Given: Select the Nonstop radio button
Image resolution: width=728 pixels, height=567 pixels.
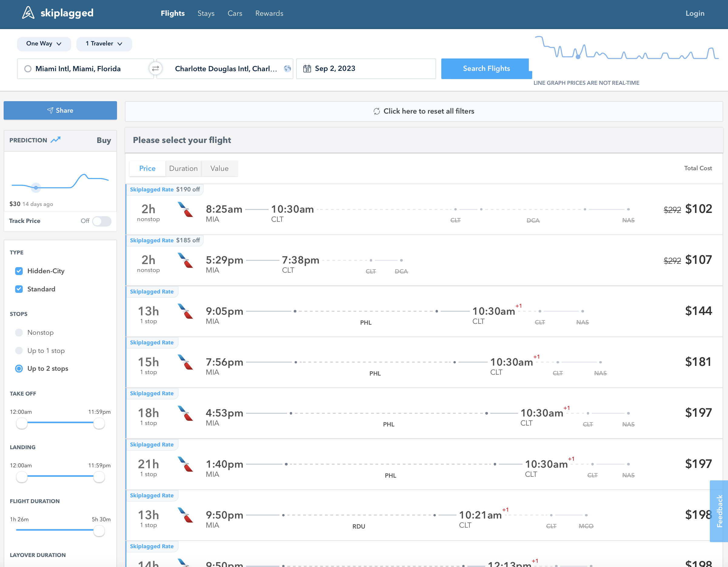Looking at the screenshot, I should 19,332.
